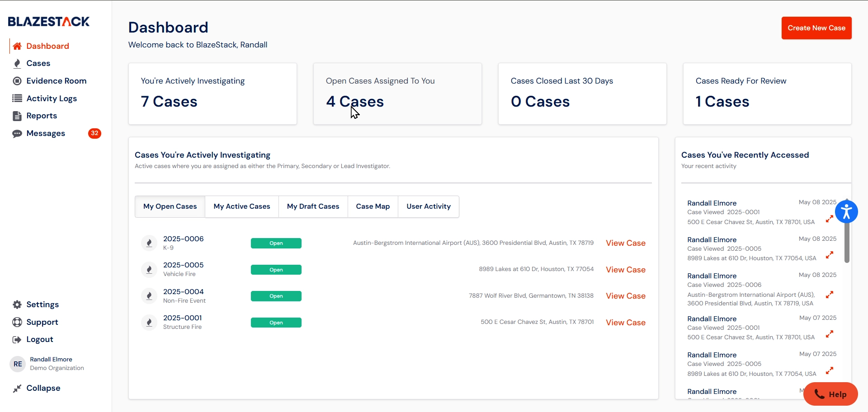This screenshot has width=868, height=412.
Task: Click the Open status badge for 2025-0006
Action: click(x=276, y=243)
